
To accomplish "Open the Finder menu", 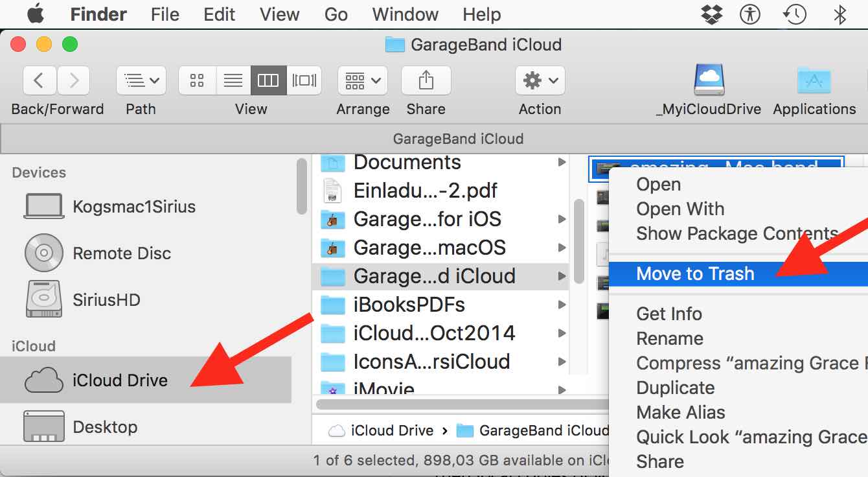I will click(x=98, y=14).
